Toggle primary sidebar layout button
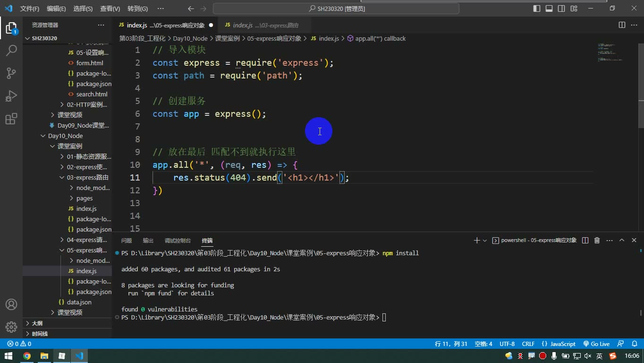The width and height of the screenshot is (644, 363). [537, 9]
